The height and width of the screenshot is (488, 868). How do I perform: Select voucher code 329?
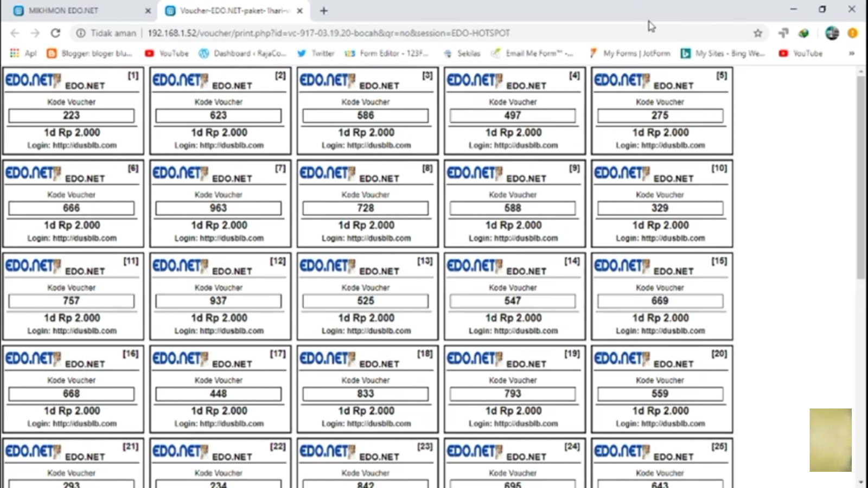tap(660, 208)
